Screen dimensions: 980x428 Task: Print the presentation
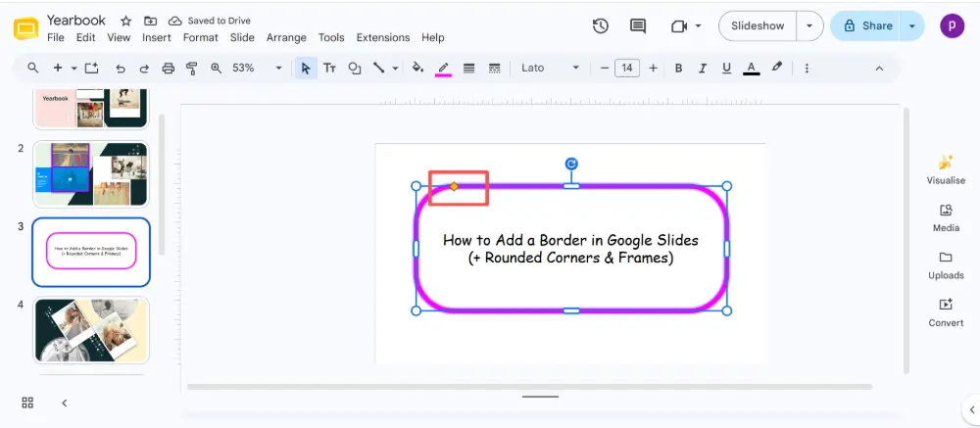tap(169, 69)
